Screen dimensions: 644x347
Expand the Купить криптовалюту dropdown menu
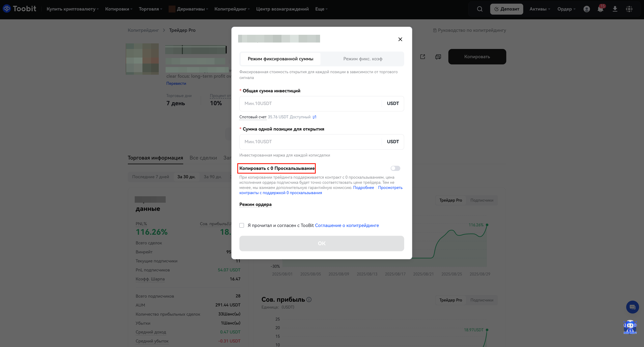(x=73, y=9)
